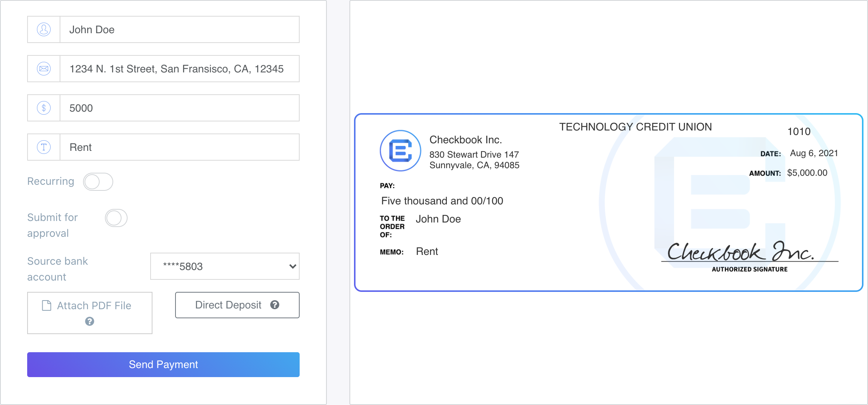This screenshot has width=868, height=405.
Task: Click the check number 1010
Action: [x=799, y=132]
